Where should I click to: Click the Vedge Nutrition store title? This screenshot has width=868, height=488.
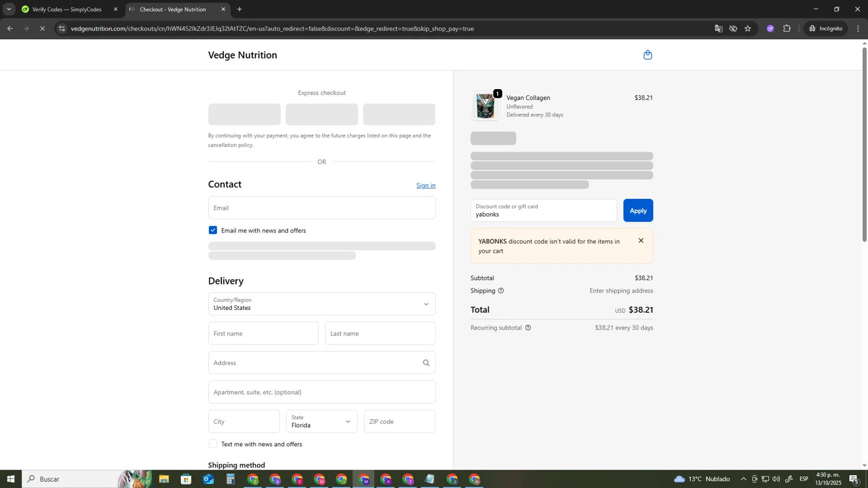click(x=242, y=55)
